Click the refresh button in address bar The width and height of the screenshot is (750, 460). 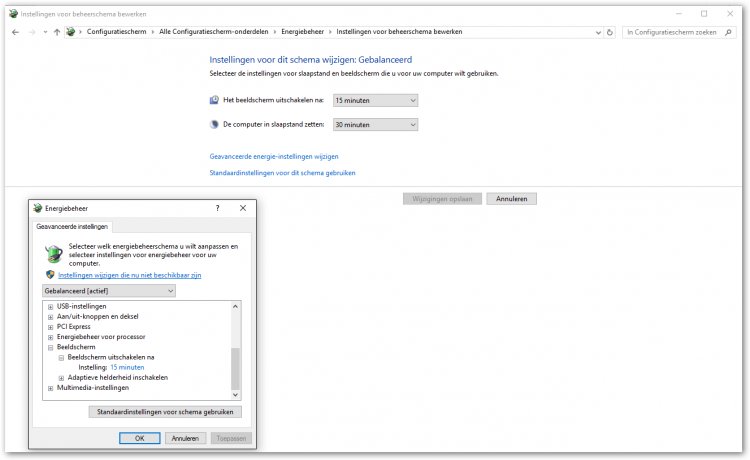[610, 32]
